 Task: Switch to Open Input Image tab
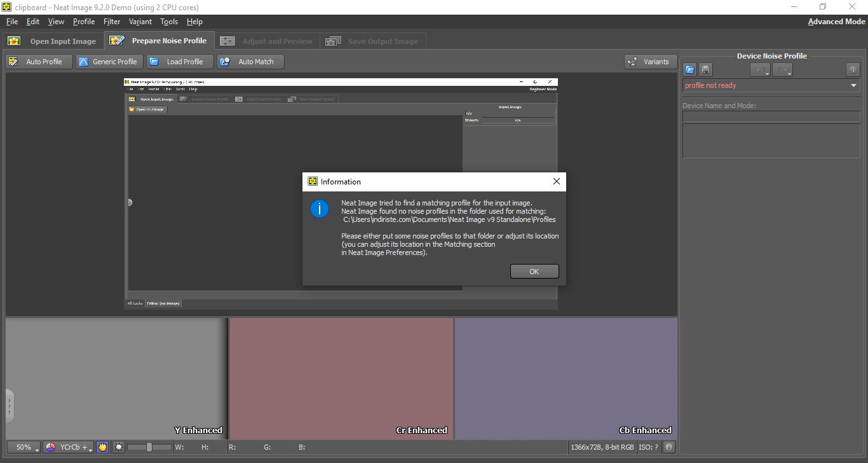click(53, 41)
